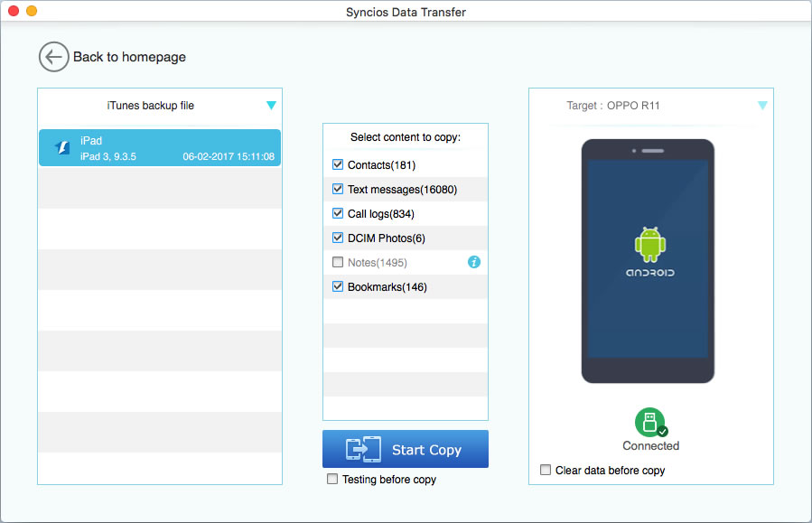The image size is (812, 523).
Task: Click the Target : OPPO R11 label
Action: [x=613, y=106]
